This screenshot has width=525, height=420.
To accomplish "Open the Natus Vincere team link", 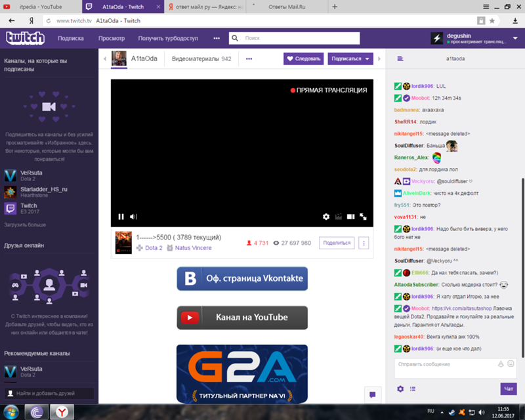I will click(193, 248).
